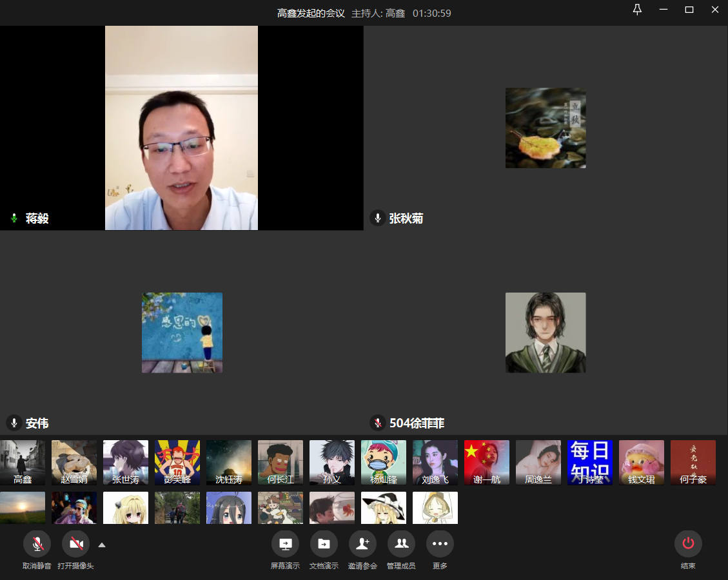Click muted mic icon beside 504徐菲菲
Image resolution: width=728 pixels, height=580 pixels.
click(378, 423)
